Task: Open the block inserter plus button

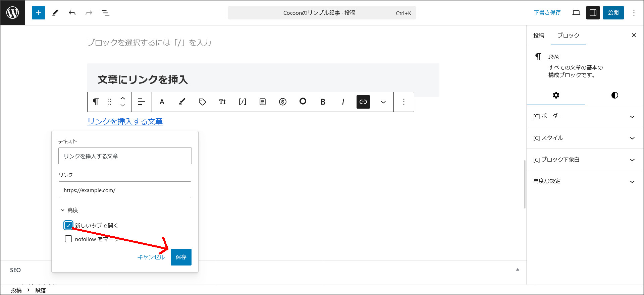Action: [x=39, y=13]
